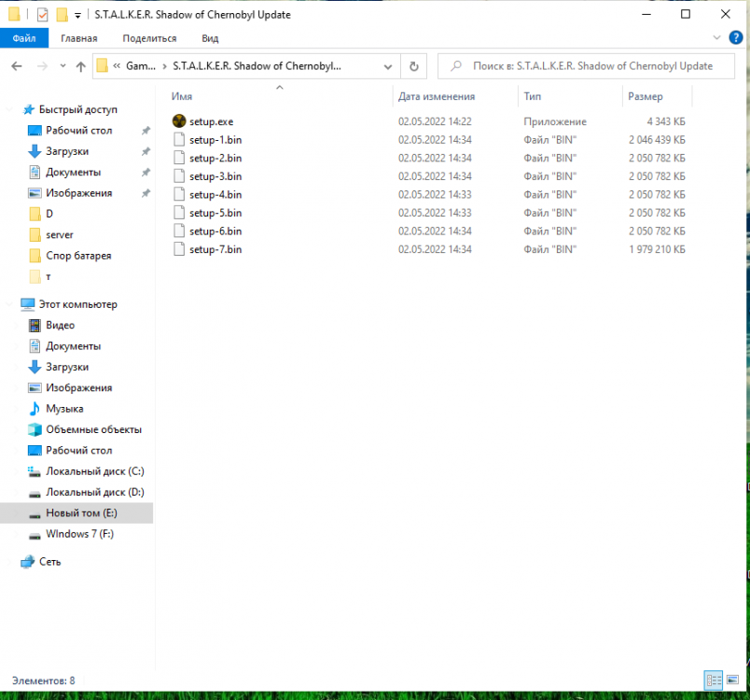Select the setup-2.bin file
The width and height of the screenshot is (750, 700).
coord(215,158)
